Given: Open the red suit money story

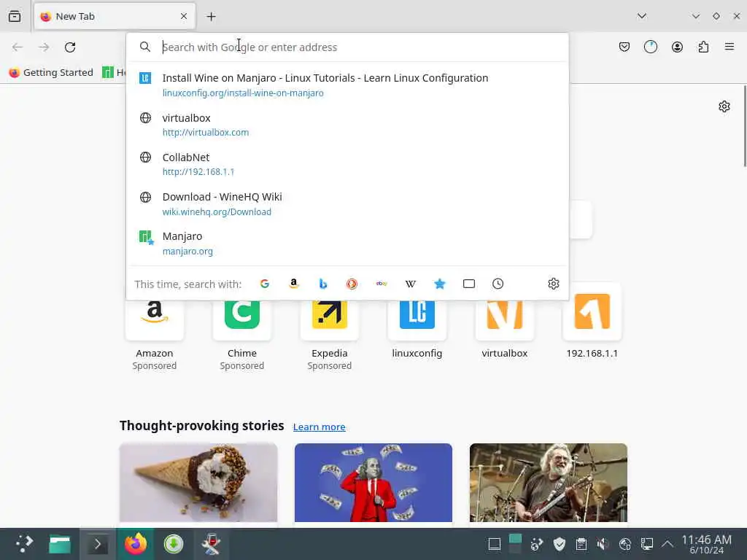Looking at the screenshot, I should 373,483.
